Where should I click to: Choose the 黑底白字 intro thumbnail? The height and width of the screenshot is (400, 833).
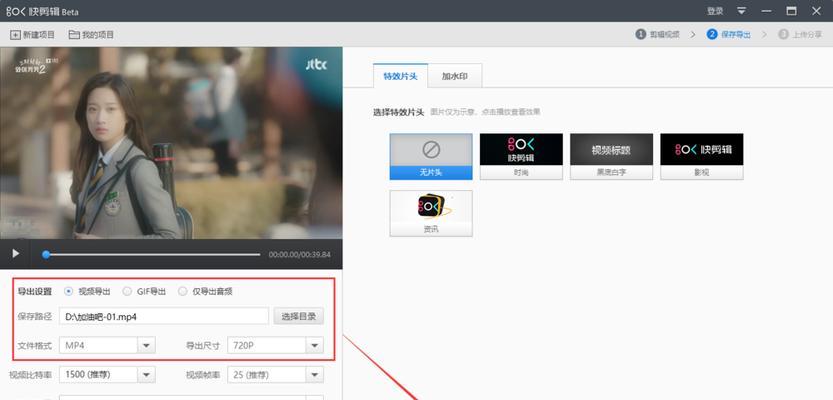click(x=611, y=157)
